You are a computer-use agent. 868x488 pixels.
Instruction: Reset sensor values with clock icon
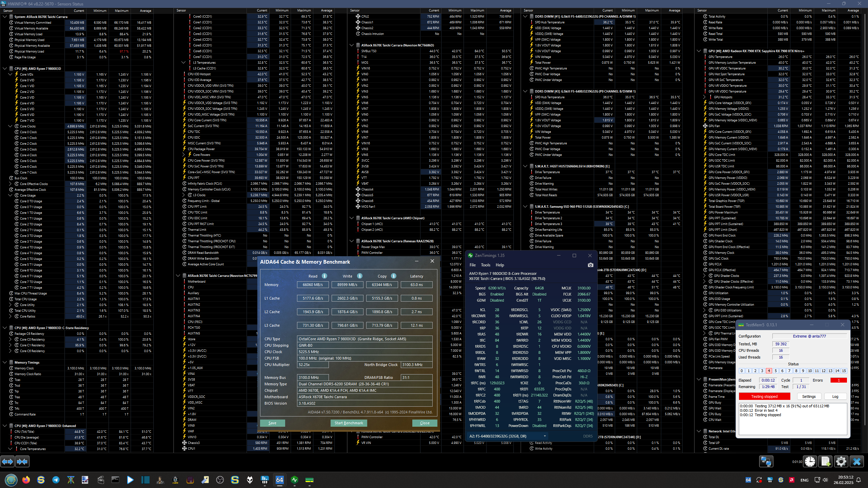[810, 462]
